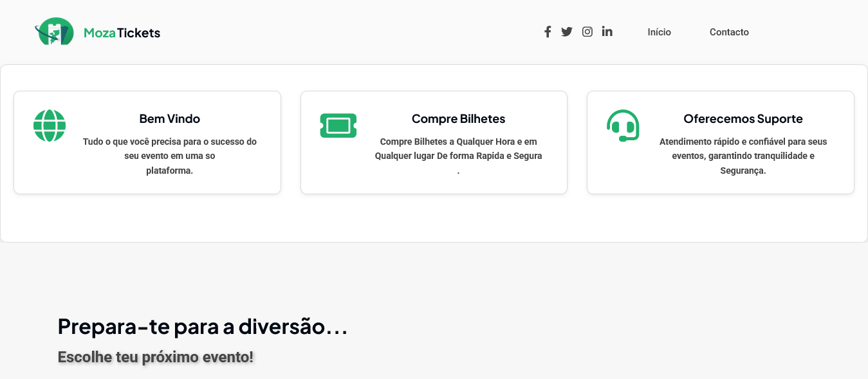Click the Compre Bilhetes description paragraph

[458, 149]
